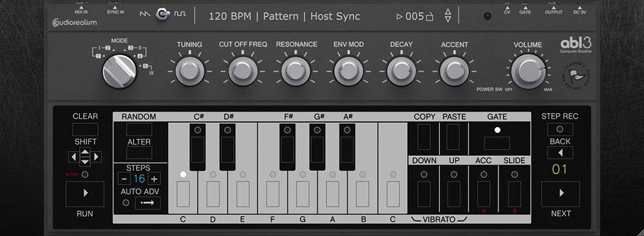644x236 pixels.
Task: Advance with the NEXT step button
Action: 561,193
